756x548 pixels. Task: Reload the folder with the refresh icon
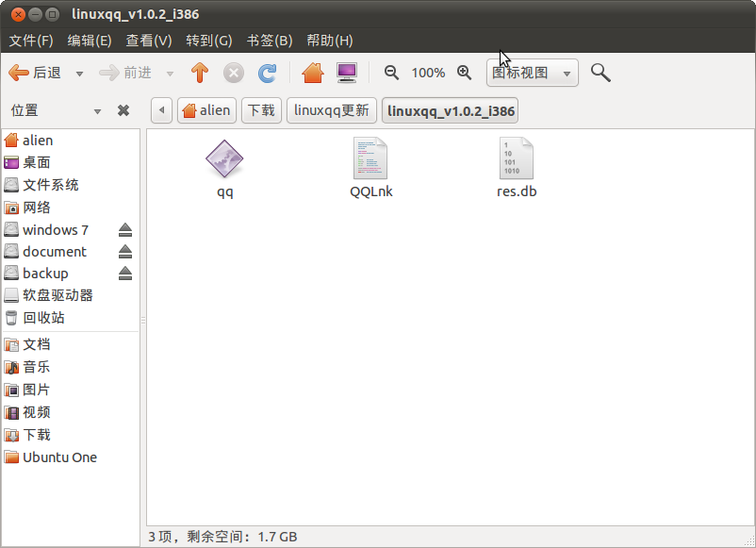[x=267, y=73]
